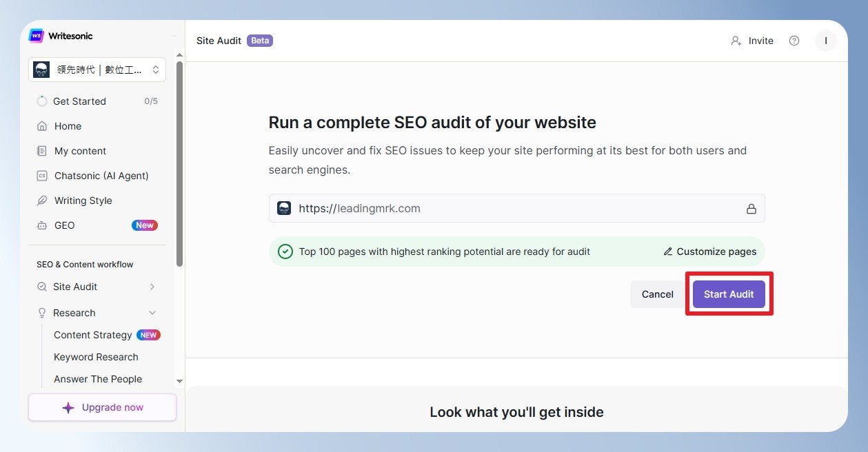Click the pencil icon for Customize pages
This screenshot has width=868, height=452.
(668, 251)
